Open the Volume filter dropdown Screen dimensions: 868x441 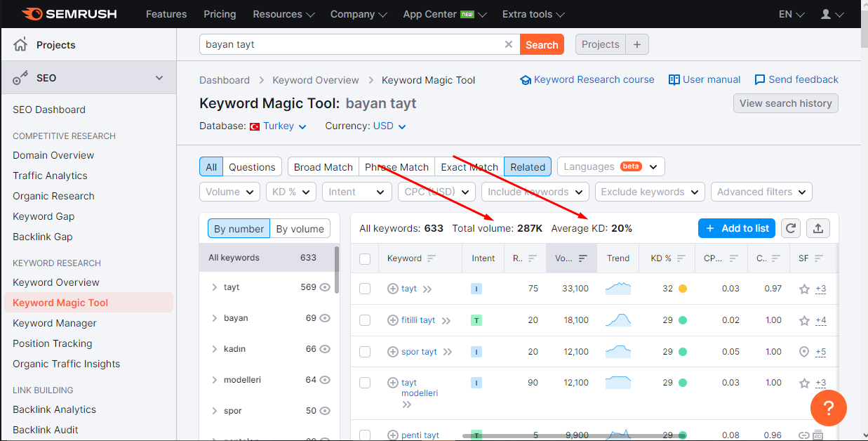(229, 192)
